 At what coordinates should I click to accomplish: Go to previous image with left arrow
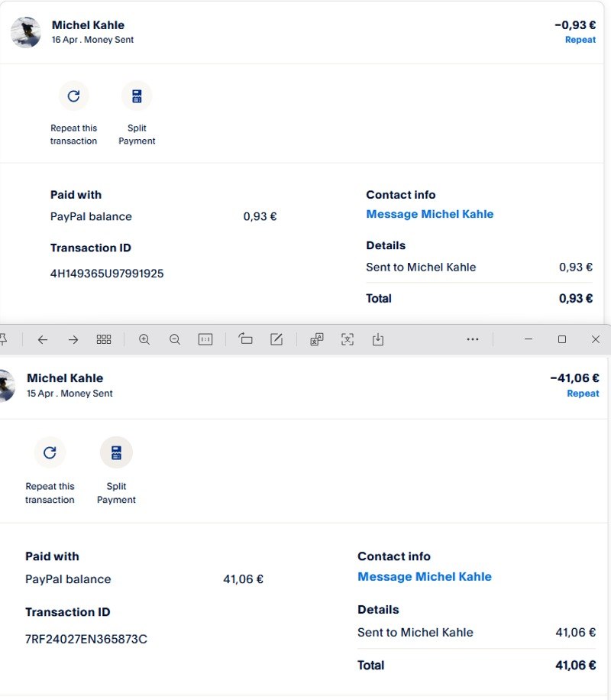click(x=43, y=339)
